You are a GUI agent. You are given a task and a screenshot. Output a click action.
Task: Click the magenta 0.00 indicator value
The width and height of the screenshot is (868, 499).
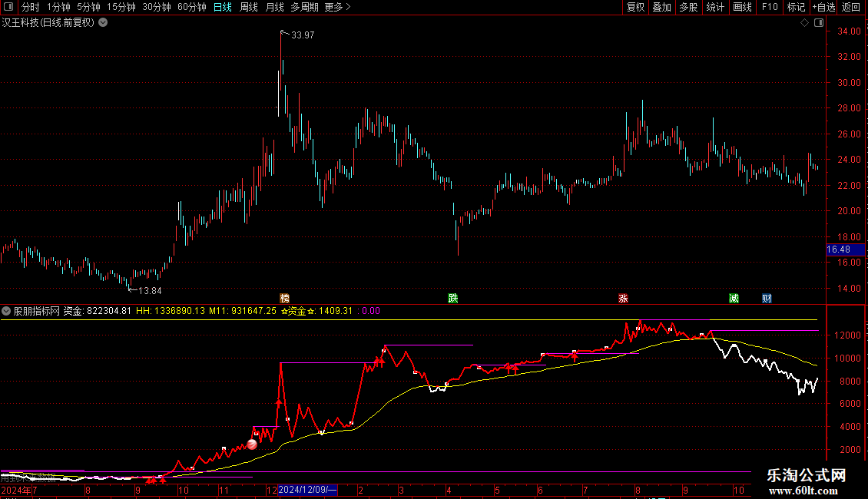pos(371,311)
